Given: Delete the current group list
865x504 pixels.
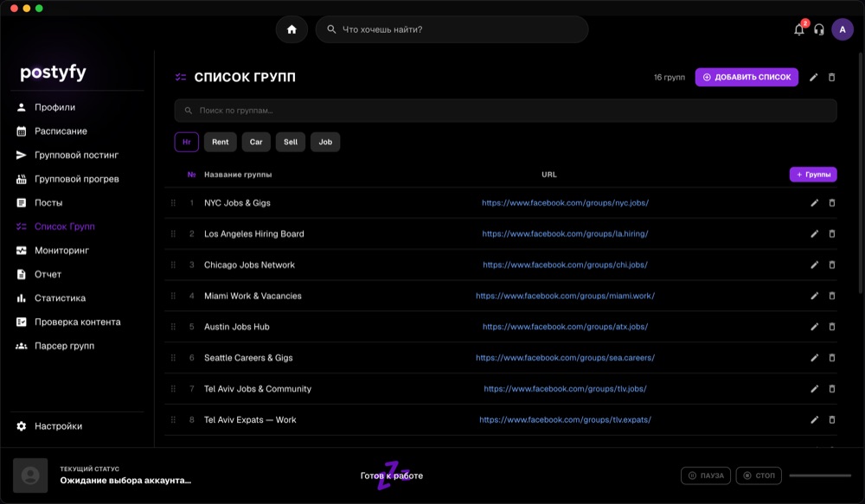Looking at the screenshot, I should tap(832, 77).
